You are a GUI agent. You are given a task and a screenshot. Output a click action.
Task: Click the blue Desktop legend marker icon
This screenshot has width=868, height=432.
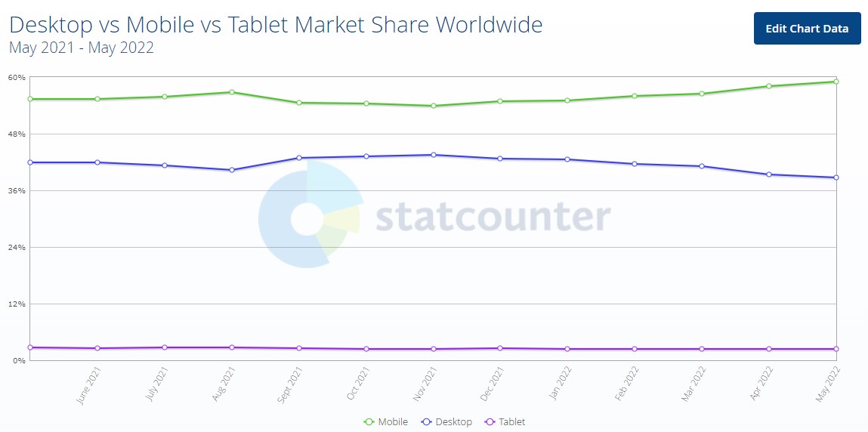427,422
